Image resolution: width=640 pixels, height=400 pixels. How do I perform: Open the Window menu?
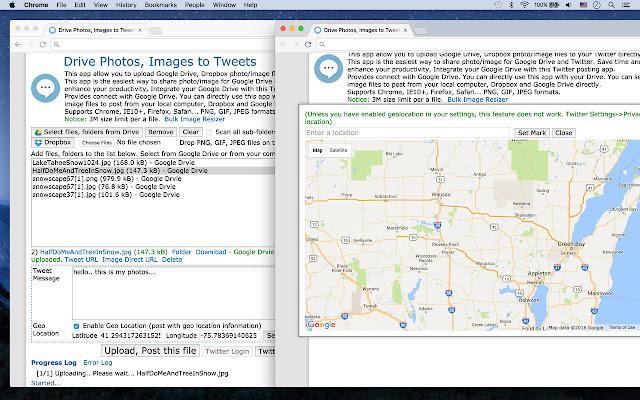(224, 5)
